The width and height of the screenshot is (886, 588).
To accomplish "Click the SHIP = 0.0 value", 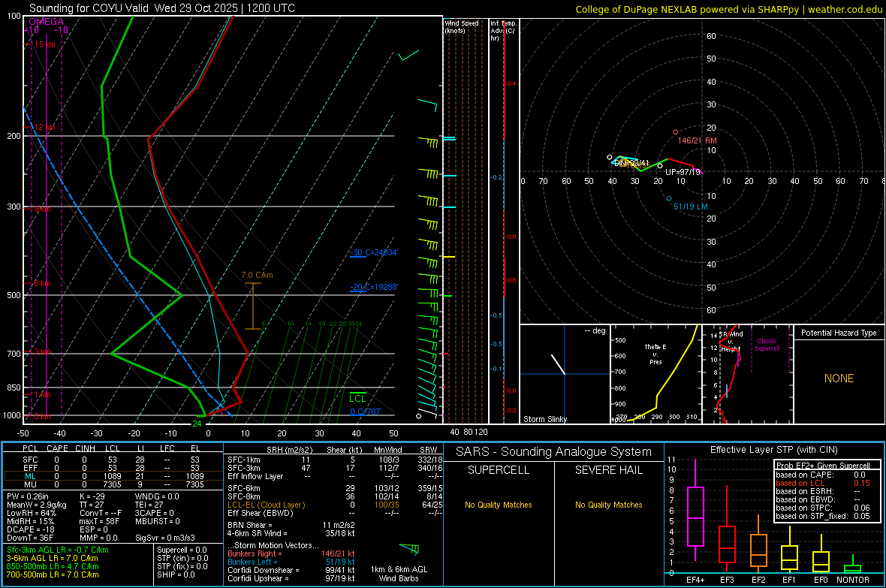I will point(176,574).
